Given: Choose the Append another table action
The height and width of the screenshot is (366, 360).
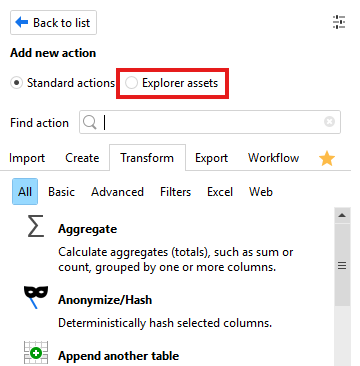Looking at the screenshot, I should click(118, 356).
